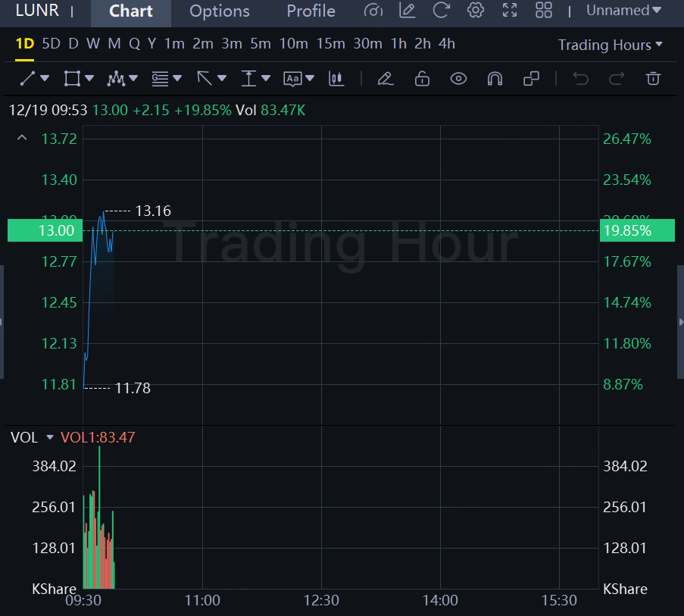Refresh the chart with the reload icon
Viewport: 684px width, 616px height.
point(441,11)
